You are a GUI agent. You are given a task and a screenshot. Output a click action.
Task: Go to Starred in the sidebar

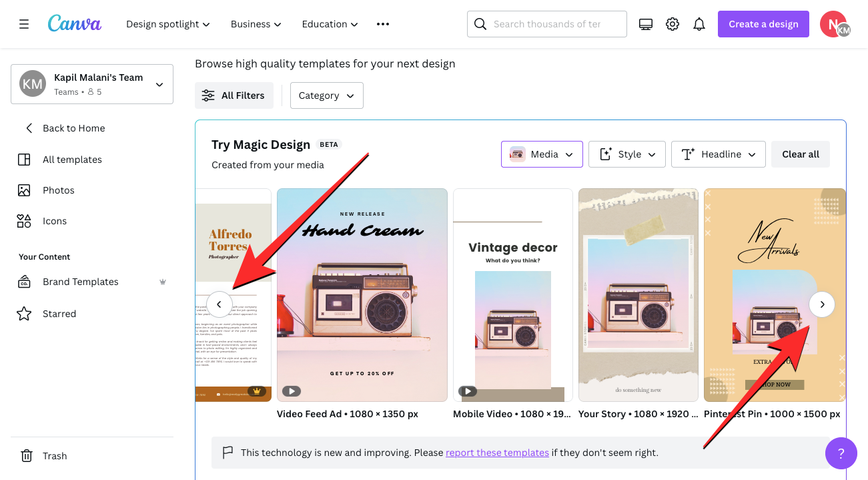tap(59, 314)
